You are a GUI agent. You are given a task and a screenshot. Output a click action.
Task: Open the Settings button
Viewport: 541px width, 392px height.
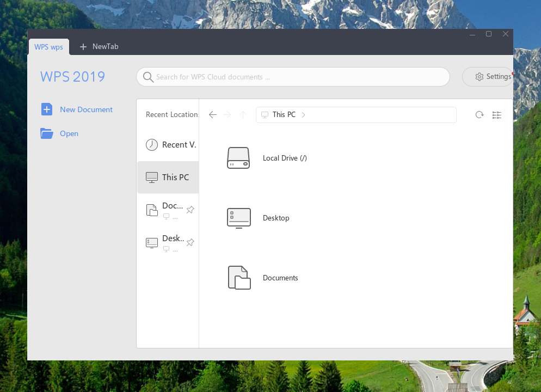coord(487,77)
